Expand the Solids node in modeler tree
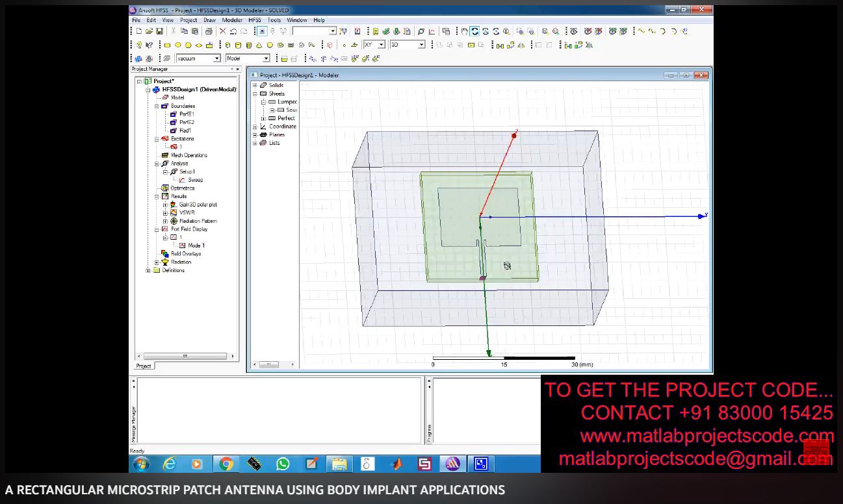Image resolution: width=843 pixels, height=504 pixels. click(x=255, y=85)
